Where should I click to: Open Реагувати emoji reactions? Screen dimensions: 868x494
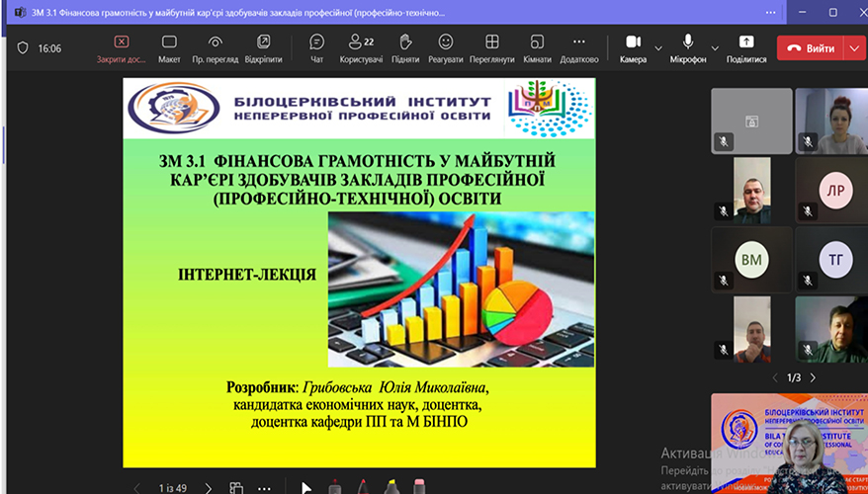(x=446, y=47)
